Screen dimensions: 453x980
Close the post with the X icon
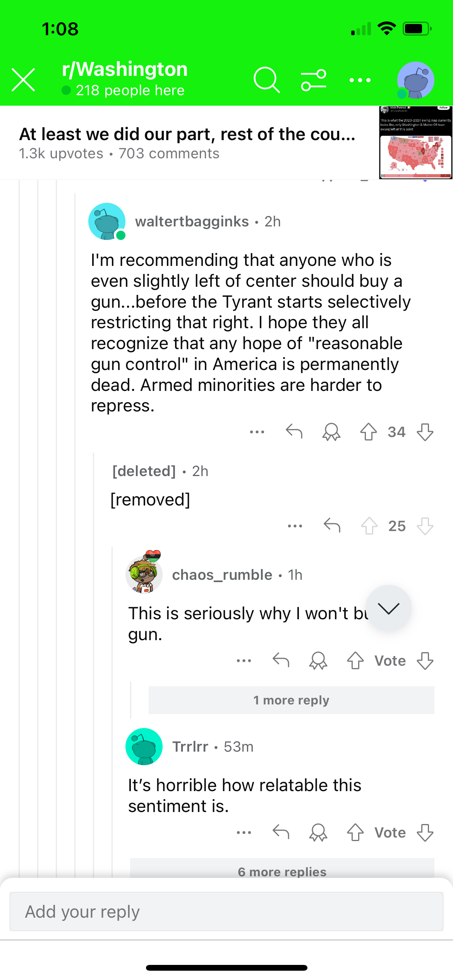24,80
